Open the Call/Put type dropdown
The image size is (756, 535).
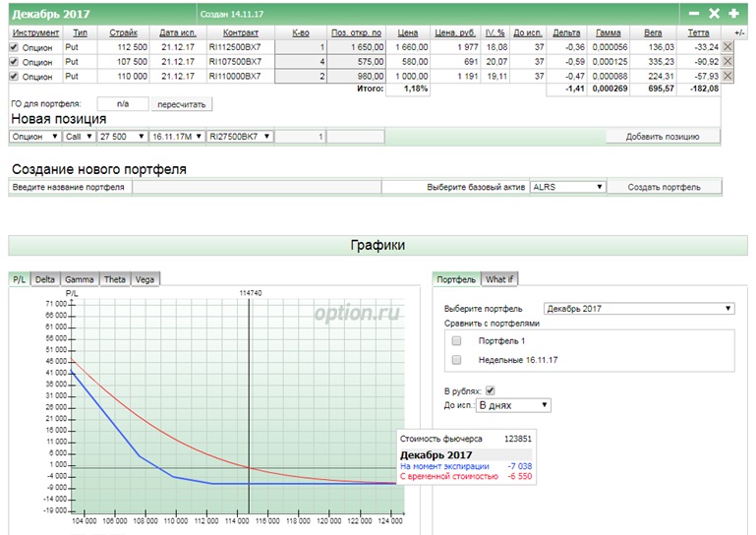pyautogui.click(x=79, y=137)
